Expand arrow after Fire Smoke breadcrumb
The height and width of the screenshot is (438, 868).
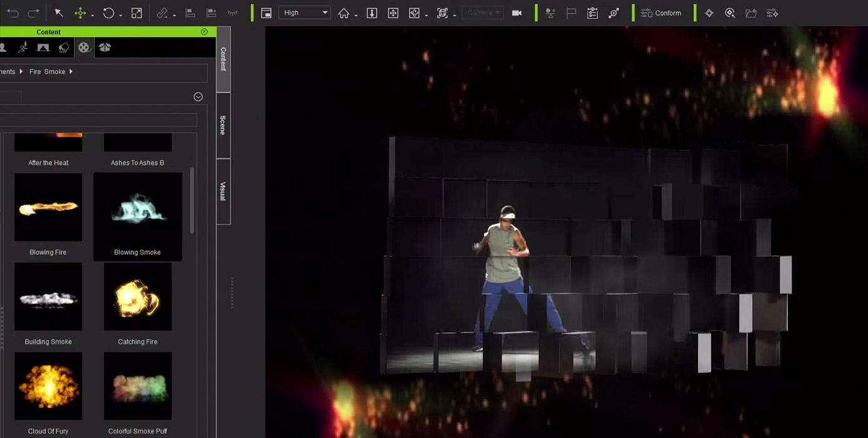71,72
